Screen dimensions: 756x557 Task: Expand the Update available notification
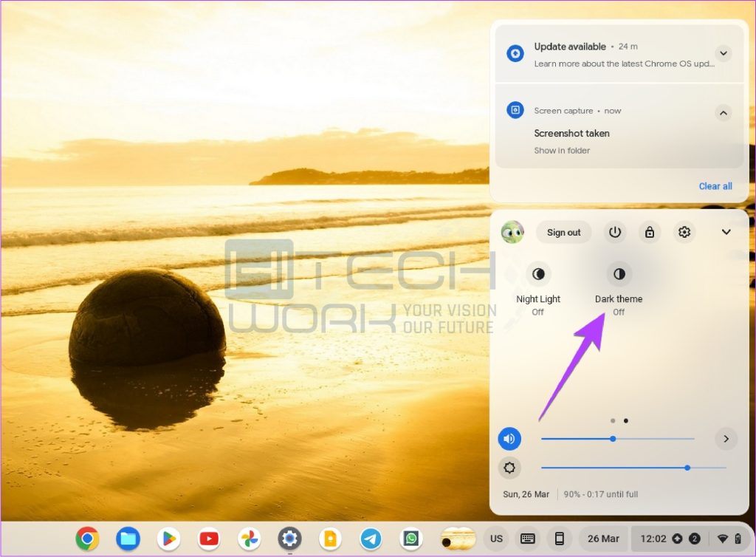pos(724,53)
